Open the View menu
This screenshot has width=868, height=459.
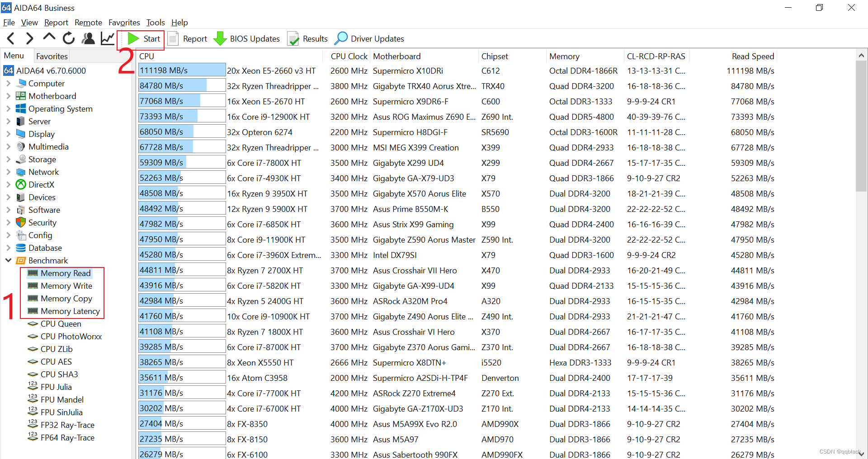pos(29,23)
